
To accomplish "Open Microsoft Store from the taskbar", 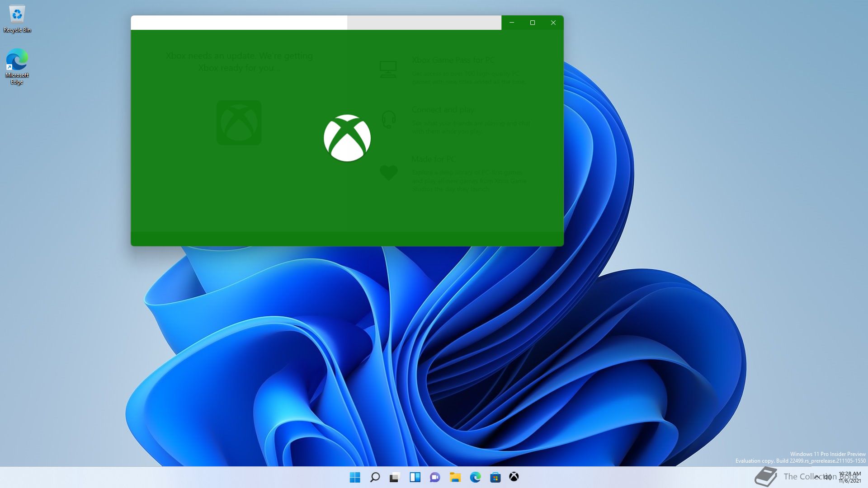I will pyautogui.click(x=495, y=477).
